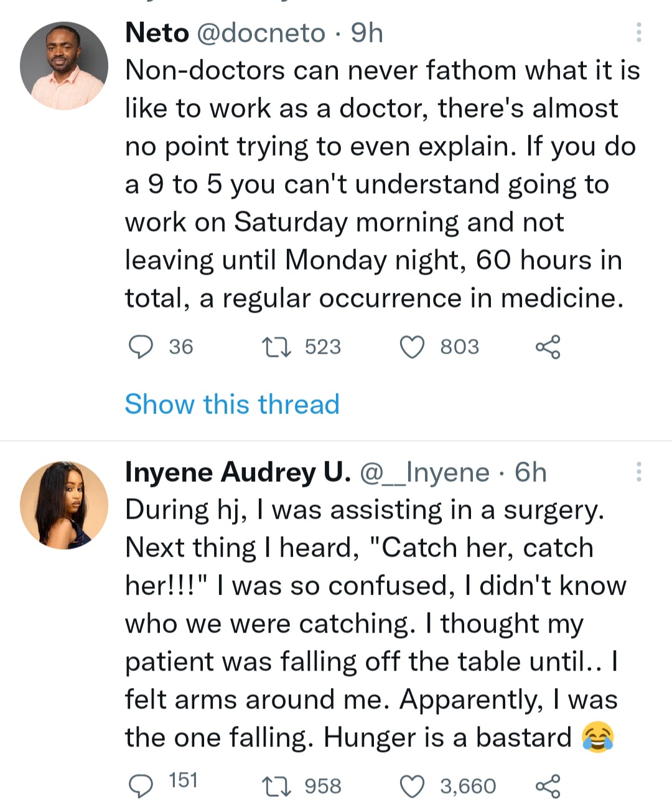Open the @docneto handle
This screenshot has width=672, height=810.
261,33
